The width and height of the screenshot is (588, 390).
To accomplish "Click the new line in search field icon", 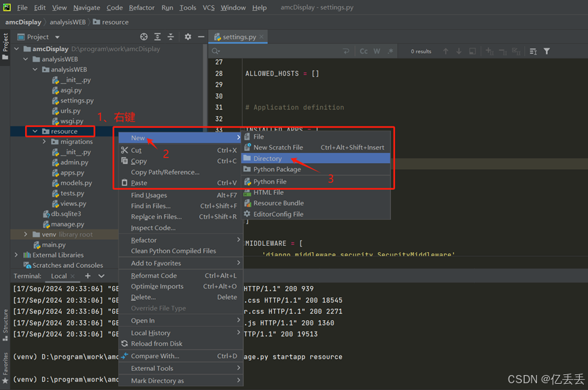I will (346, 52).
